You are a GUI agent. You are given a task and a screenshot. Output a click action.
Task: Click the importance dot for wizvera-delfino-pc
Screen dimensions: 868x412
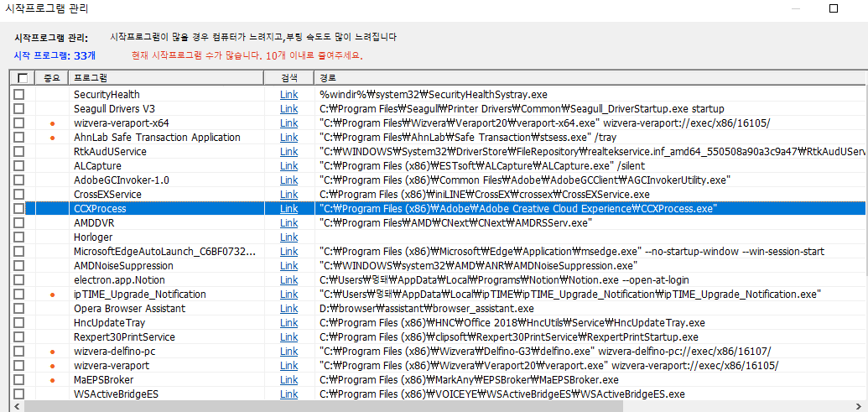click(x=52, y=352)
